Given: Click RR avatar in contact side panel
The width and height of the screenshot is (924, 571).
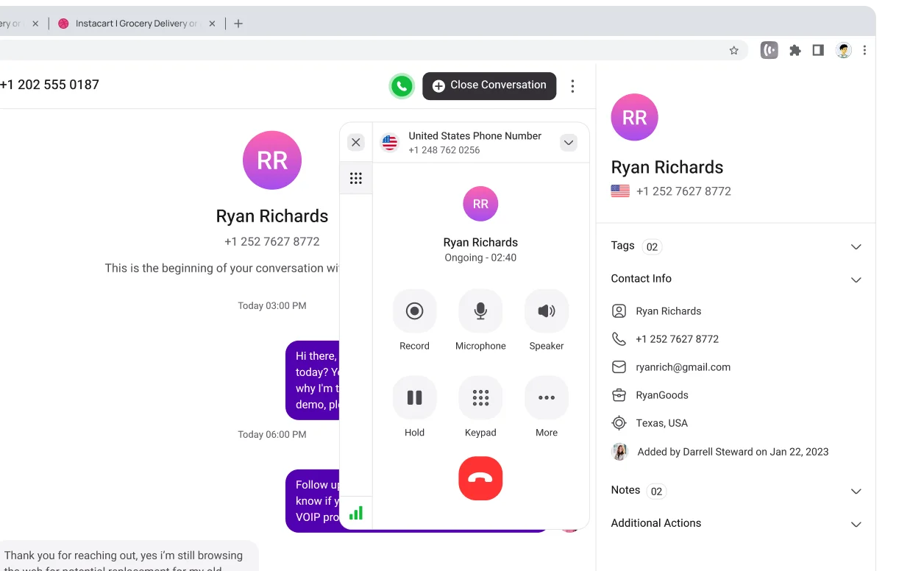Looking at the screenshot, I should click(x=634, y=117).
